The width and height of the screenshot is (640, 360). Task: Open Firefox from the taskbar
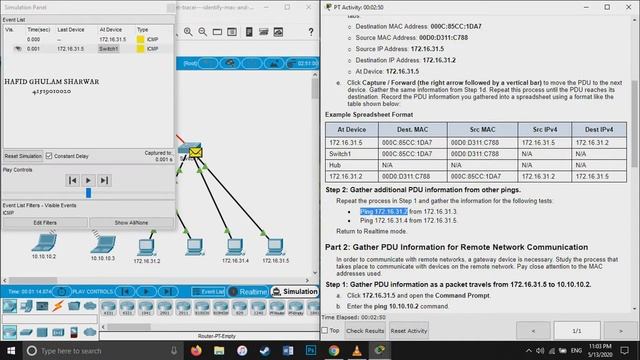tap(196, 351)
